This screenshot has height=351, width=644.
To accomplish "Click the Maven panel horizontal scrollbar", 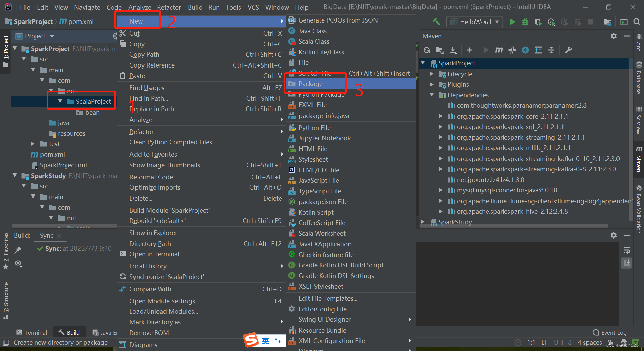I will tap(514, 226).
